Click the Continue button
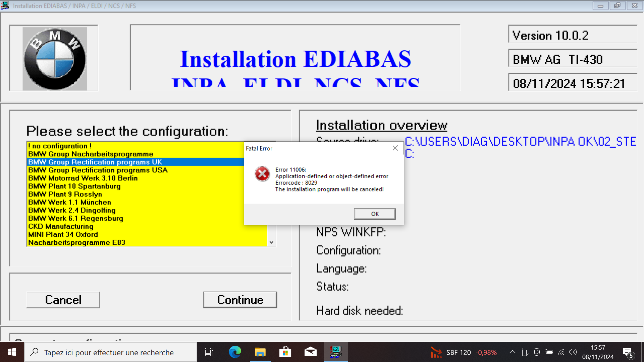Viewport: 644px width, 362px height. pos(240,300)
